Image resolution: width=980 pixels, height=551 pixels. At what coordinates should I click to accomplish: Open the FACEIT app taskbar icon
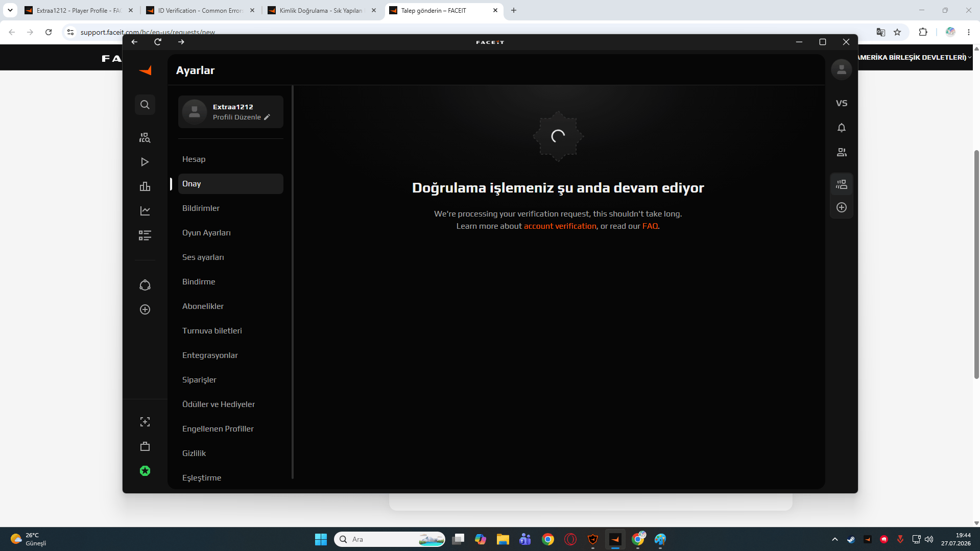tap(615, 539)
